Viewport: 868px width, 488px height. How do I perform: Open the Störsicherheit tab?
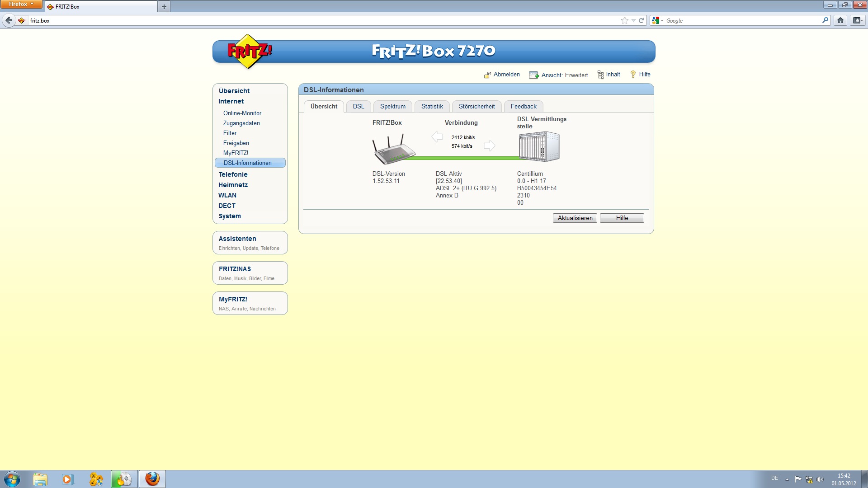476,106
